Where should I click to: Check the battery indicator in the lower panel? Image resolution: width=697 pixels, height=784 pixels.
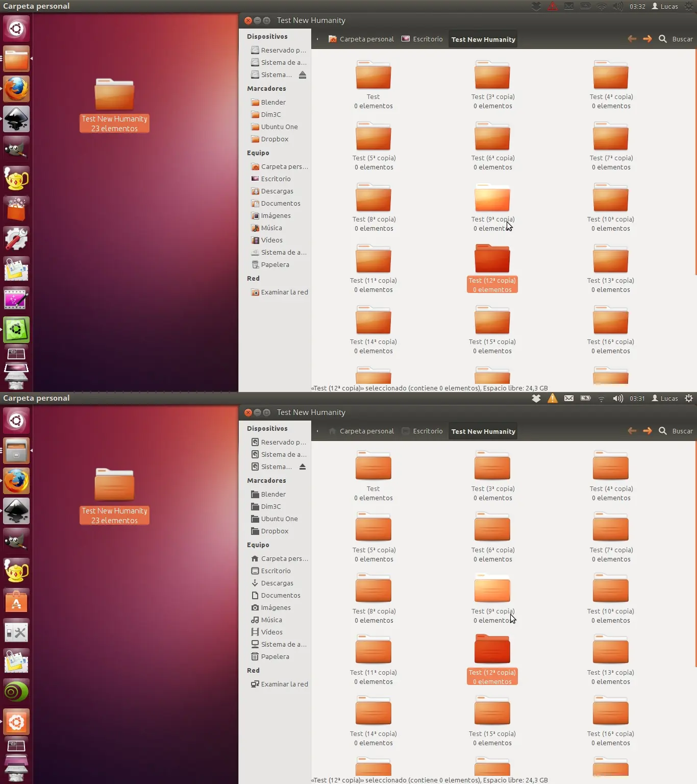pyautogui.click(x=585, y=398)
